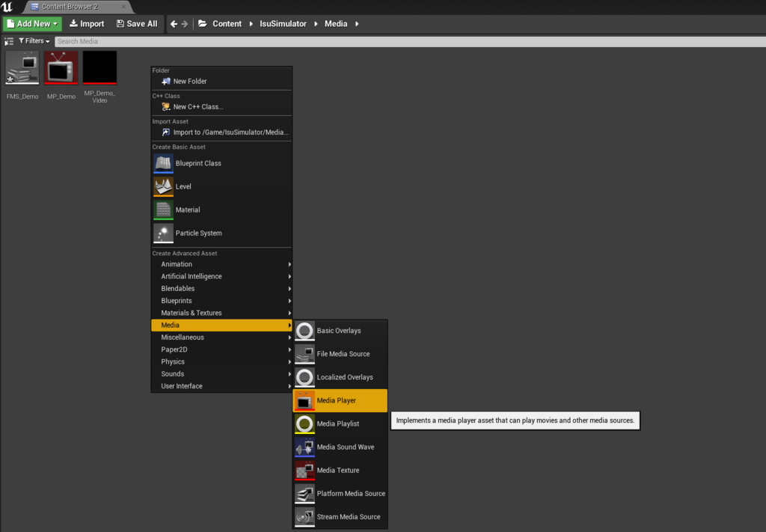Click the Media Playlist icon
The image size is (766, 532).
click(304, 424)
